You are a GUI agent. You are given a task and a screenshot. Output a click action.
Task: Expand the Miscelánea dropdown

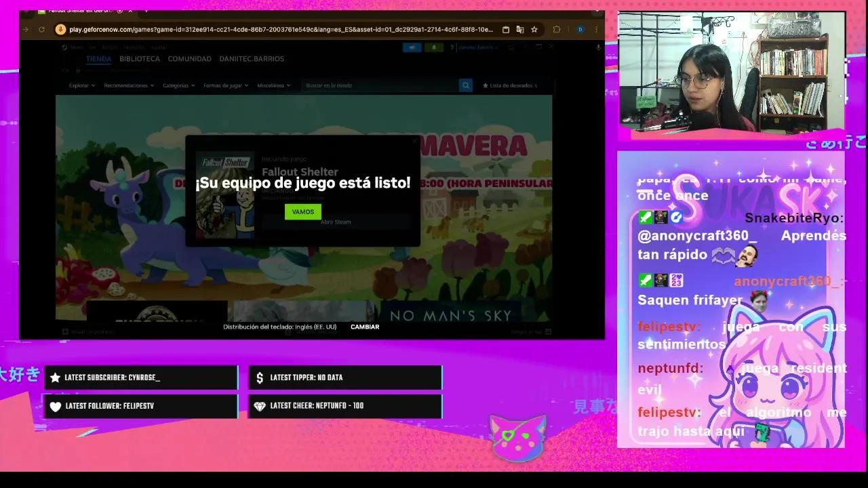[273, 85]
